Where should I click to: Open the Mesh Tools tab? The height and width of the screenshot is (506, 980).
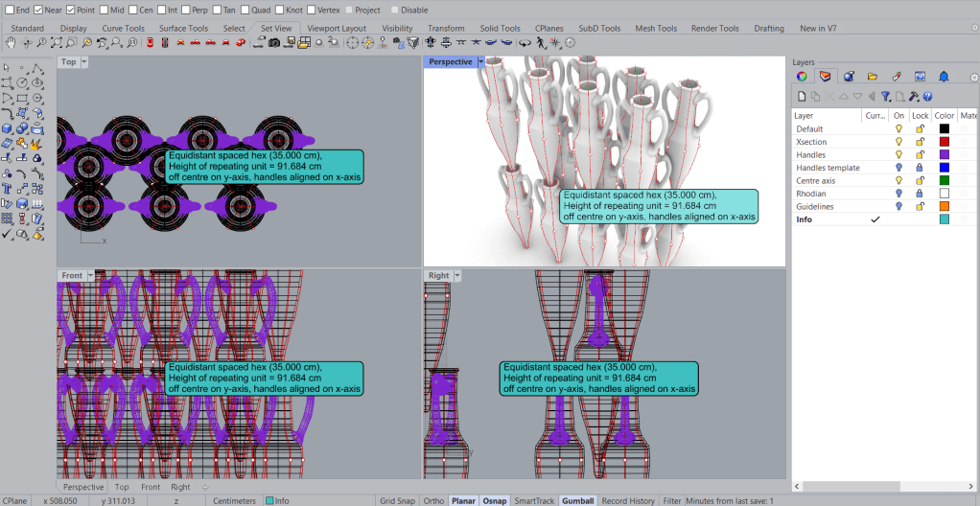[x=658, y=29]
